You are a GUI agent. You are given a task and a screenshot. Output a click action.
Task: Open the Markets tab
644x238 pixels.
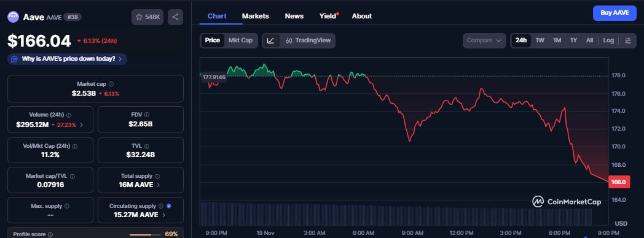coord(255,17)
